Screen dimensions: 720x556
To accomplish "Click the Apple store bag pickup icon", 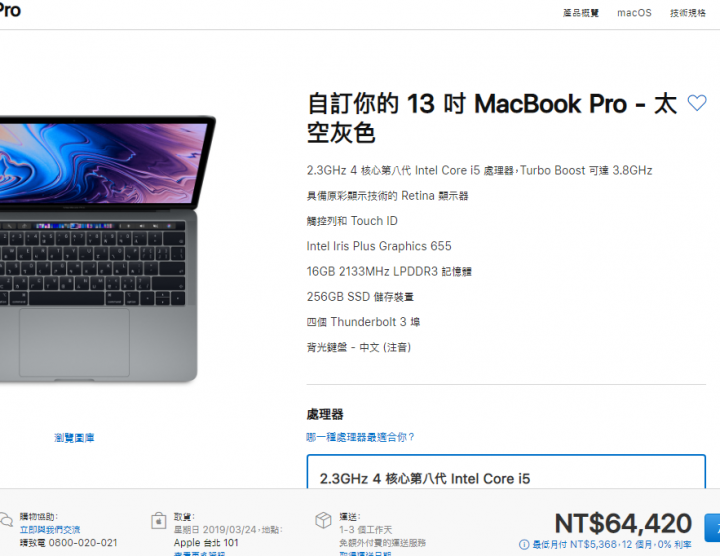I will coord(158,521).
